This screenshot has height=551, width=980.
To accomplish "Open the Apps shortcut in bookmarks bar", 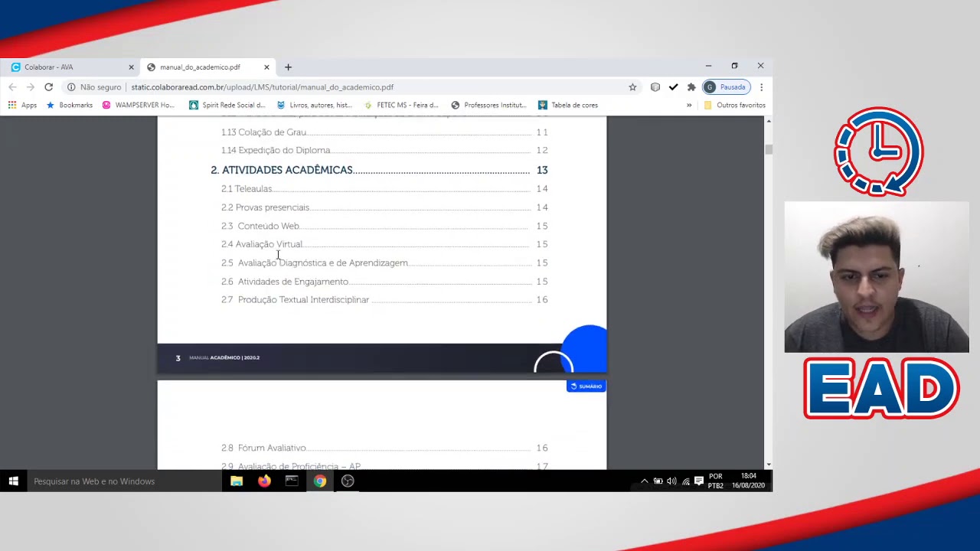I will 22,105.
